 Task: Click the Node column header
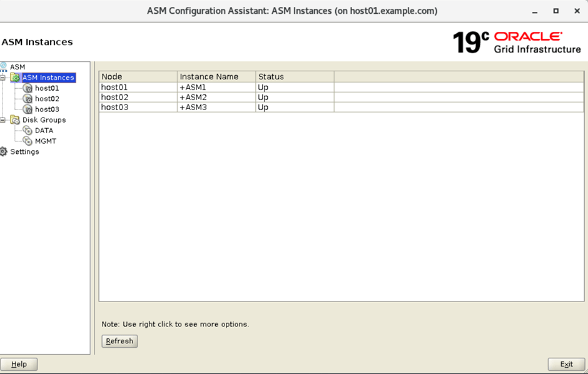point(138,76)
